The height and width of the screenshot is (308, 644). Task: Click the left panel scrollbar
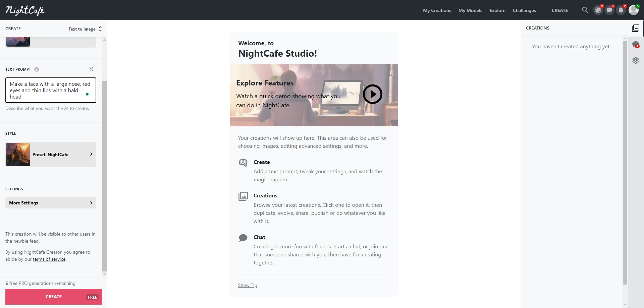(x=104, y=176)
